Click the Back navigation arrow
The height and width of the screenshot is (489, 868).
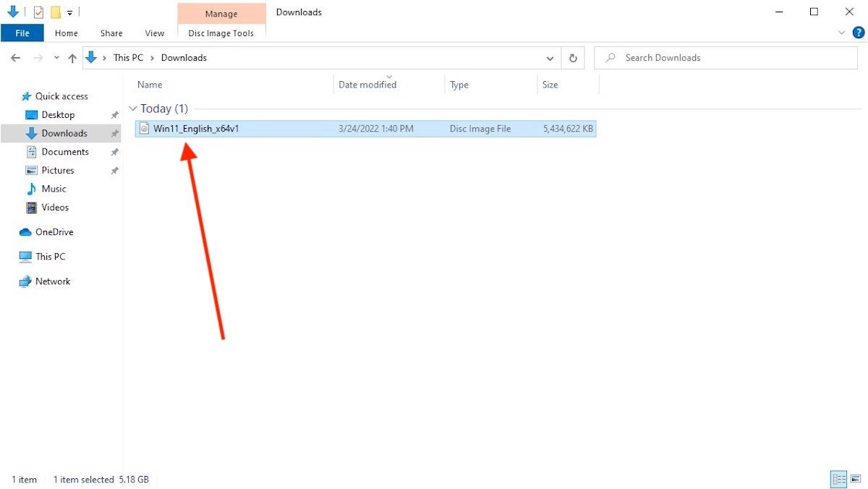click(17, 58)
